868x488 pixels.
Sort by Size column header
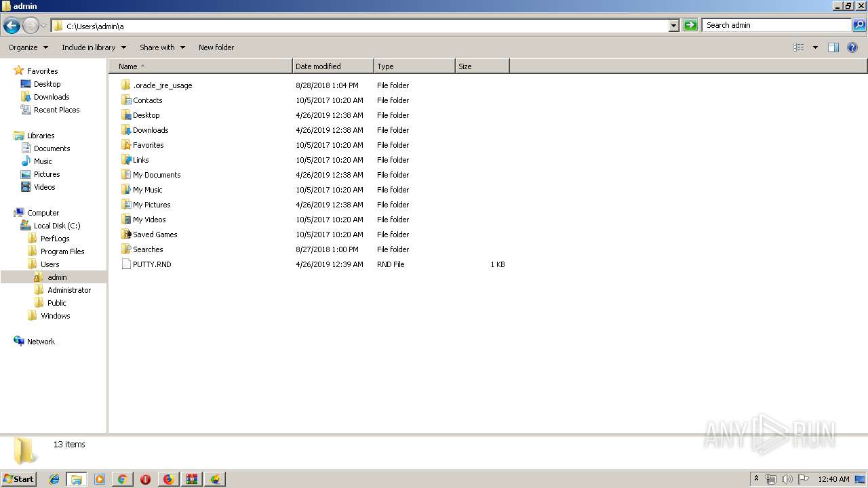[x=482, y=66]
